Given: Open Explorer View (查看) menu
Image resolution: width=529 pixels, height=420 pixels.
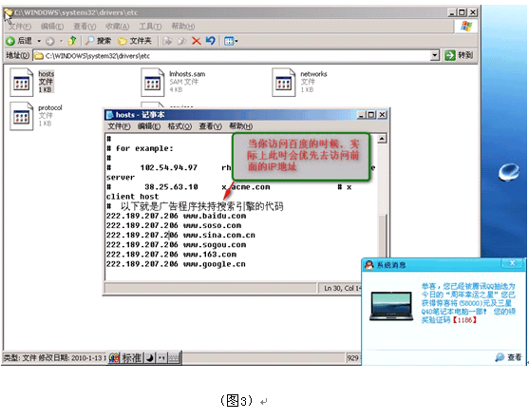Looking at the screenshot, I should [85, 27].
